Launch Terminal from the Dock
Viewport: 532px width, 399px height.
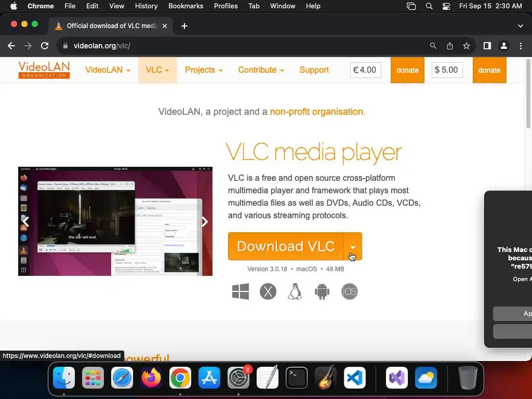click(x=297, y=378)
